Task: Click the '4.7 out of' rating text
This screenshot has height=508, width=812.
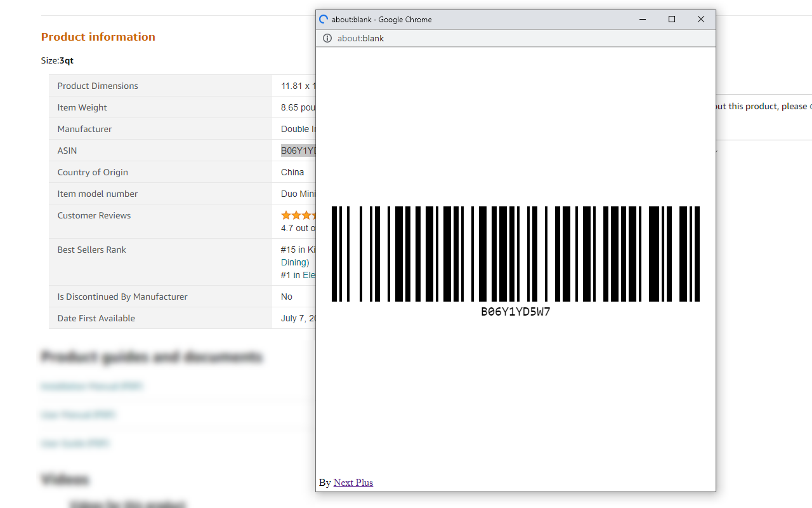Action: coord(298,228)
